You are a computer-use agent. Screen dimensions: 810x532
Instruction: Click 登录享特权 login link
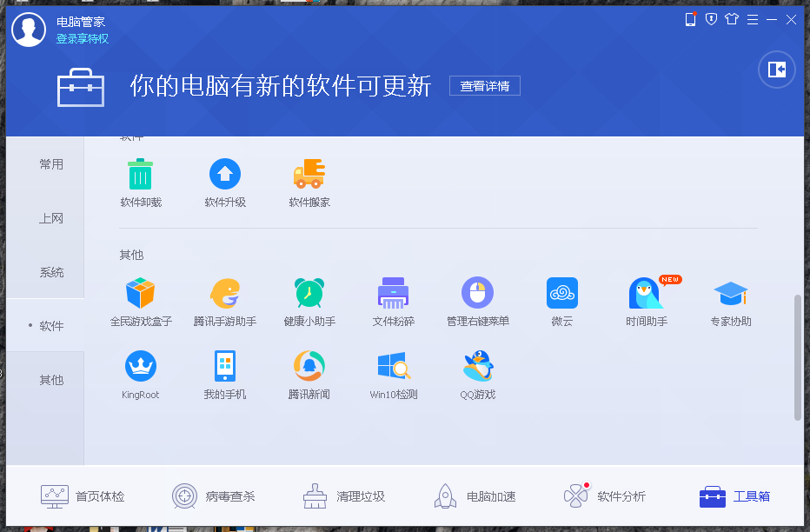coord(83,39)
